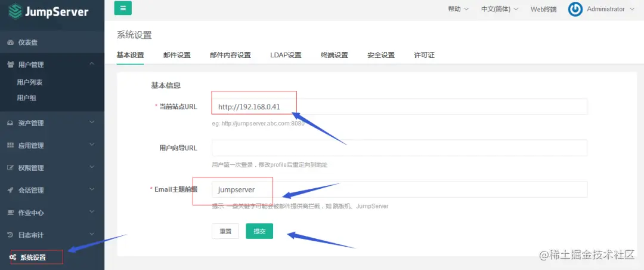The height and width of the screenshot is (270, 644).
Task: Click the permission management edit icon
Action: (x=11, y=168)
